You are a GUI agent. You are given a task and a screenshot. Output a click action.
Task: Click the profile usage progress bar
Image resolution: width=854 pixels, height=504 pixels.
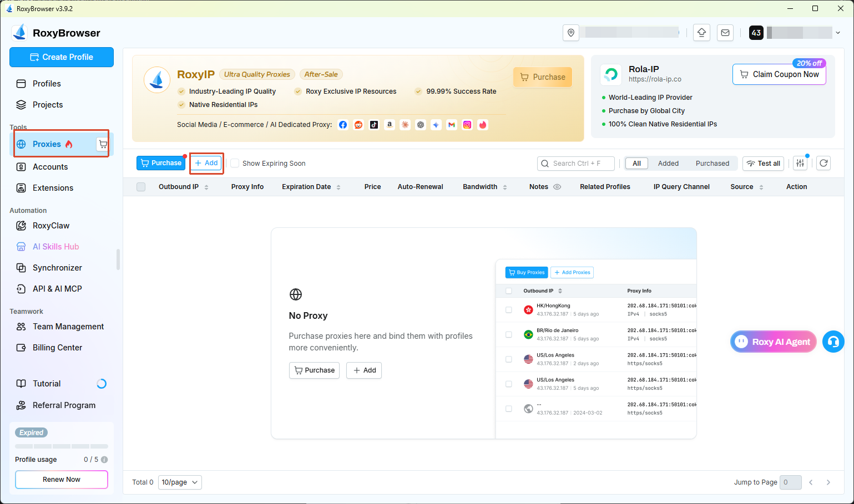[62, 446]
